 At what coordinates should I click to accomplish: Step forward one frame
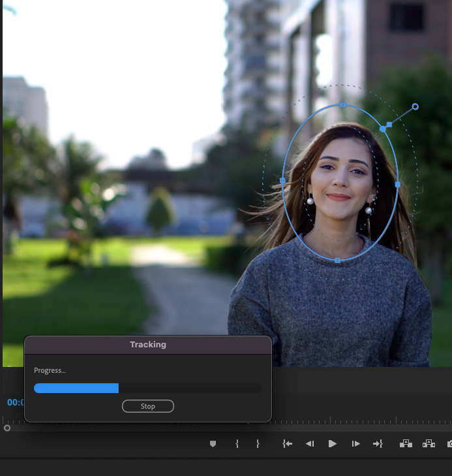[355, 444]
